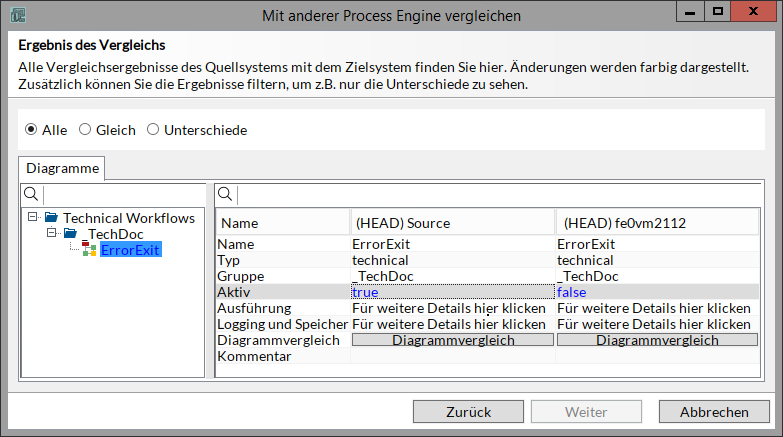The image size is (783, 437).
Task: Click the empty Kommentar cell in Source column
Action: pyautogui.click(x=453, y=356)
